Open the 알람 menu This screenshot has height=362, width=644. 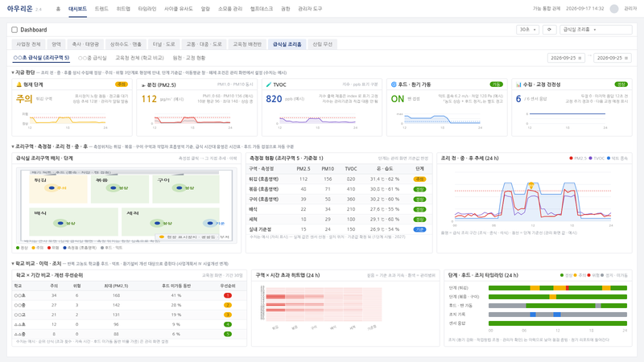point(205,9)
